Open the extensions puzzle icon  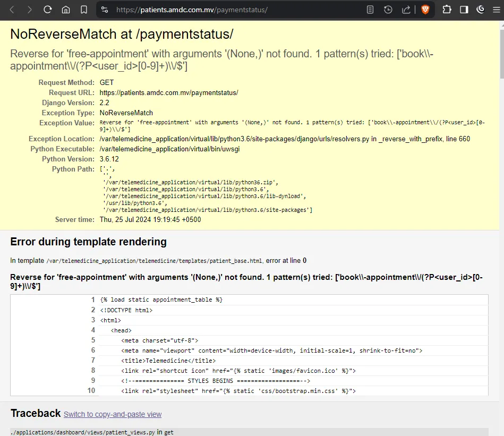(447, 10)
